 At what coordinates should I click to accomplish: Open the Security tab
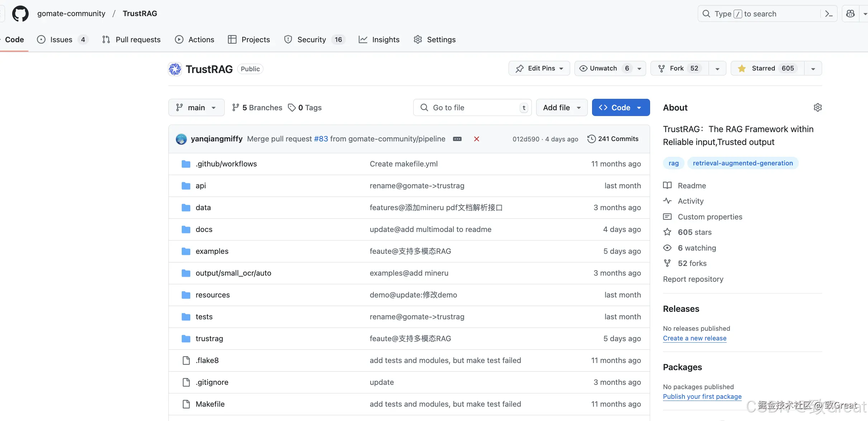pyautogui.click(x=311, y=39)
